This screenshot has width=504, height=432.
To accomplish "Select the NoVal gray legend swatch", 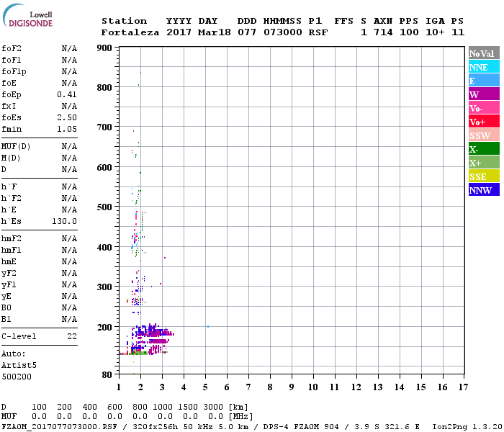I will point(484,53).
